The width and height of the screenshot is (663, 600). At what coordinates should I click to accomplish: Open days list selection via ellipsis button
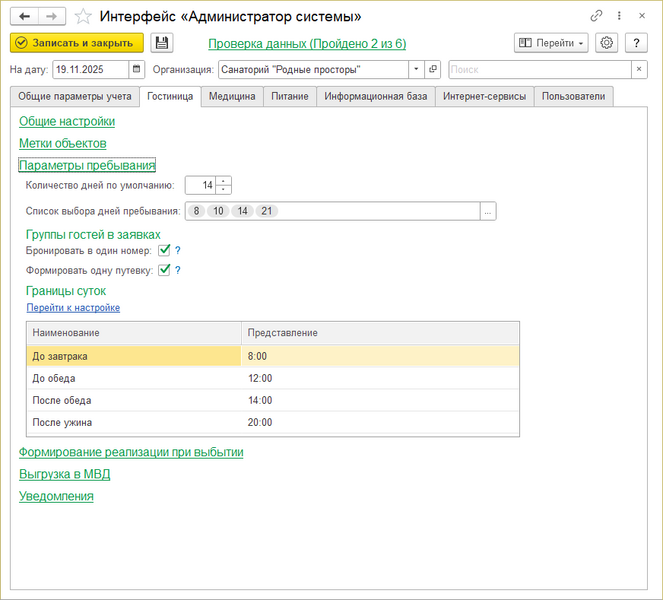[488, 211]
